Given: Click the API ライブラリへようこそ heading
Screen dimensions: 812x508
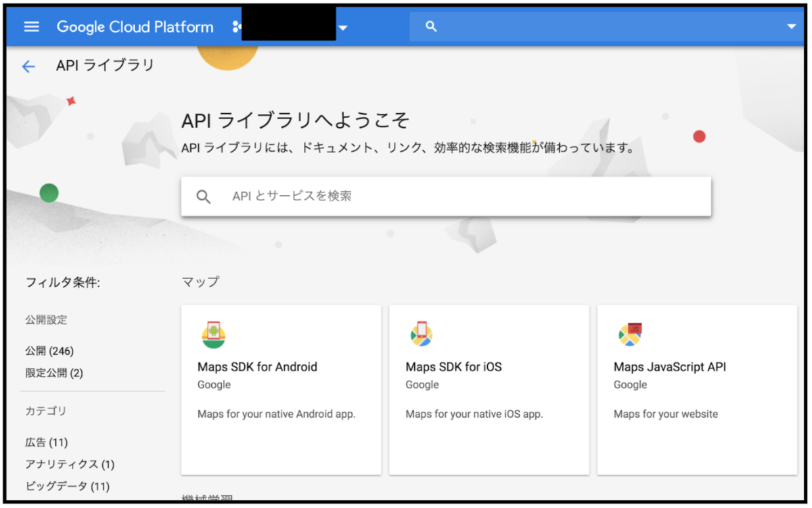Looking at the screenshot, I should click(296, 121).
